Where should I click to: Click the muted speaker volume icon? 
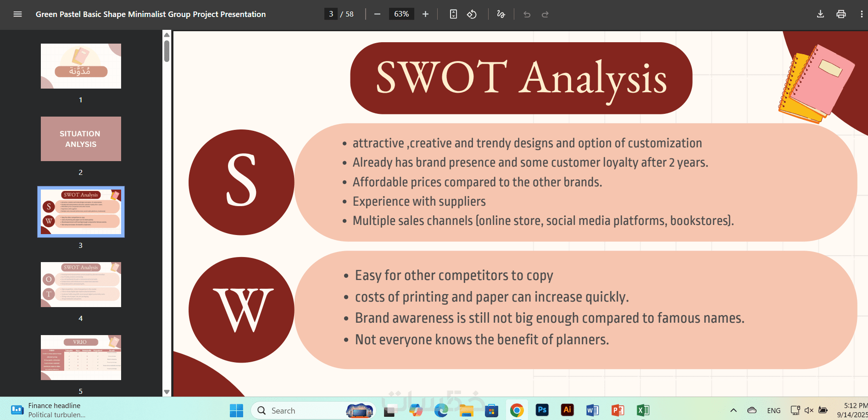coord(809,410)
